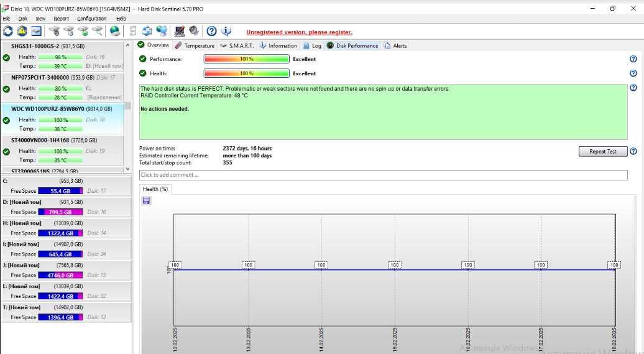Click the Repeat Test button

[603, 151]
